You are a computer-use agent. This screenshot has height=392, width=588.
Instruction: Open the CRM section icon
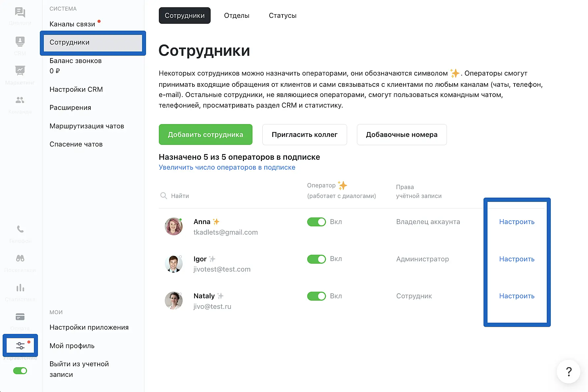20,42
